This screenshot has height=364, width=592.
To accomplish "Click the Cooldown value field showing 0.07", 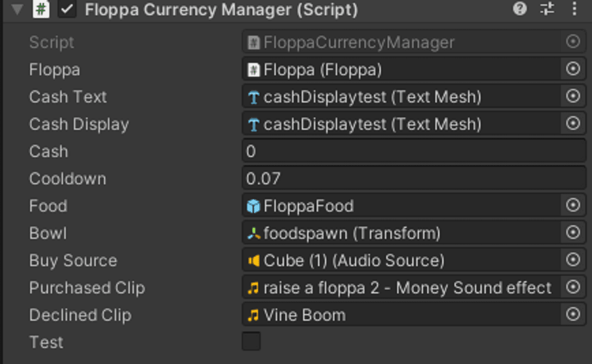I will point(414,178).
